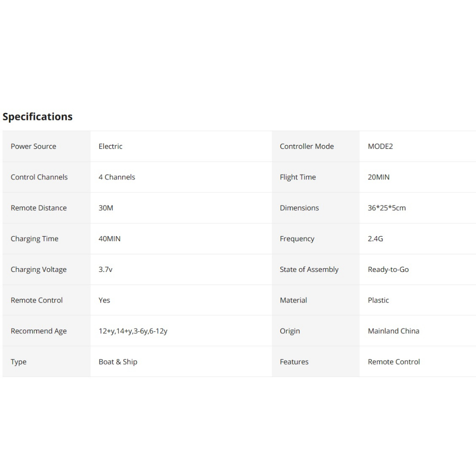476x476 pixels.
Task: Click the 20MIN flight time value
Action: (x=378, y=177)
